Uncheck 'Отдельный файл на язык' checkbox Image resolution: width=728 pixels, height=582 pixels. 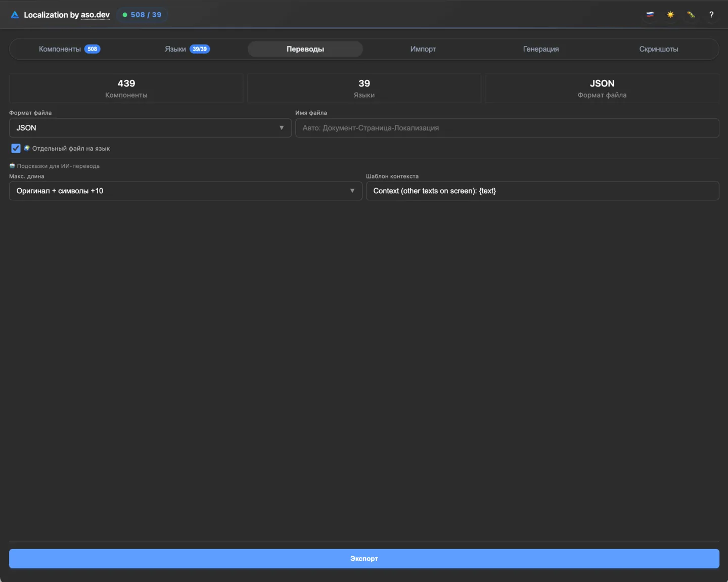(16, 148)
